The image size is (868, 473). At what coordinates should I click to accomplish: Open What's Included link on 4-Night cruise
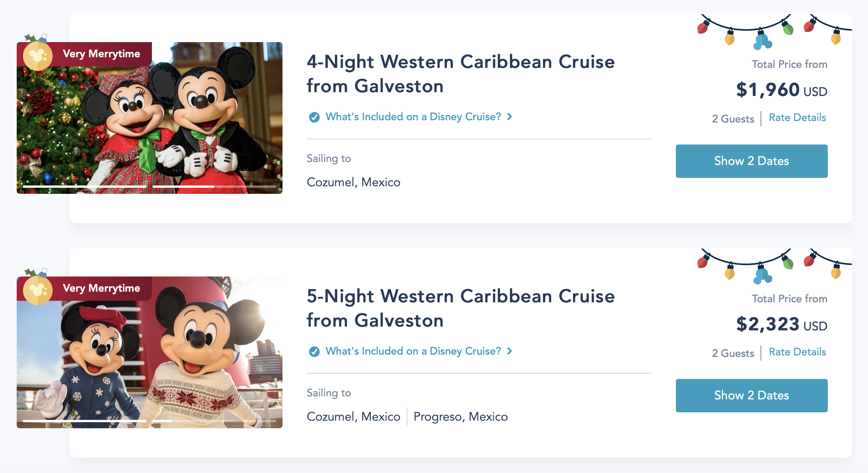413,117
